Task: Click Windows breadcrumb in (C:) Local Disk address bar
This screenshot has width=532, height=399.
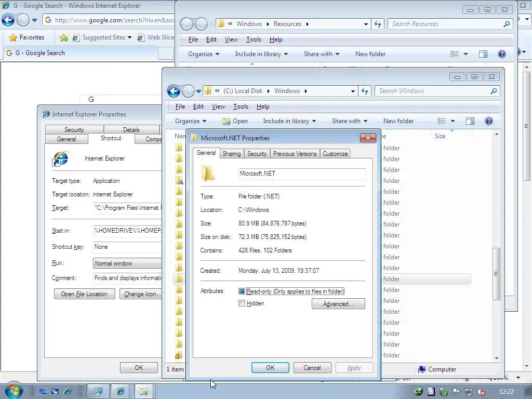Action: tap(287, 91)
